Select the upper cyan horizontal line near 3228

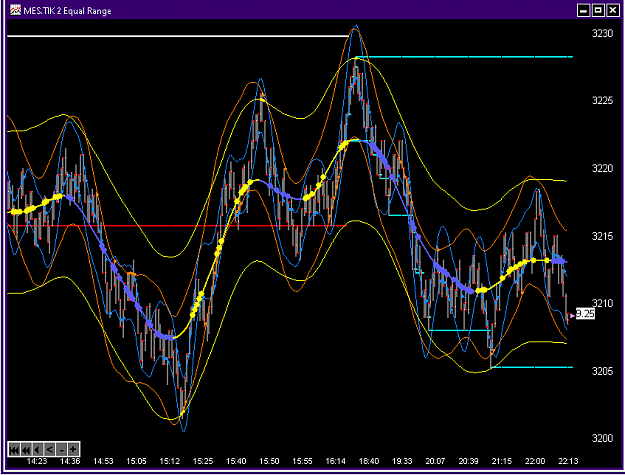click(464, 57)
